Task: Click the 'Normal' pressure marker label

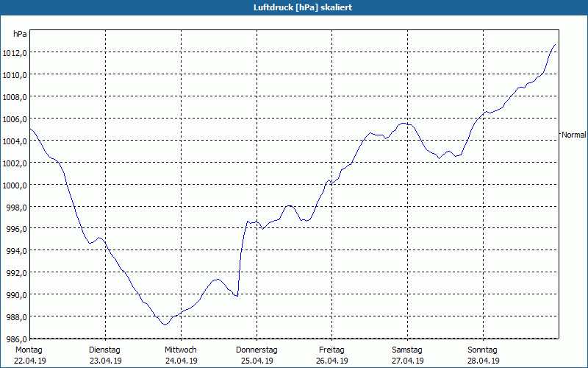Action: coord(574,135)
